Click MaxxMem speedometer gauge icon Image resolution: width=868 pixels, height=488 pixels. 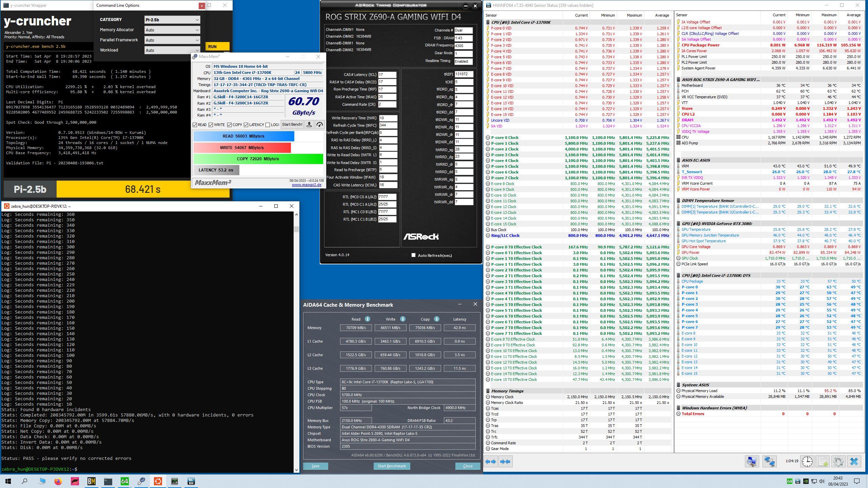coord(319,124)
